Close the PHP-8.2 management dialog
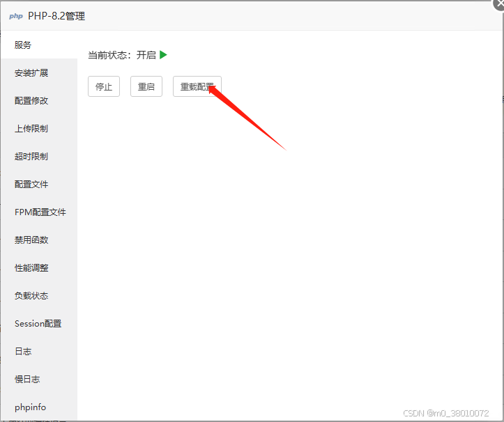Image resolution: width=504 pixels, height=422 pixels. point(499,4)
